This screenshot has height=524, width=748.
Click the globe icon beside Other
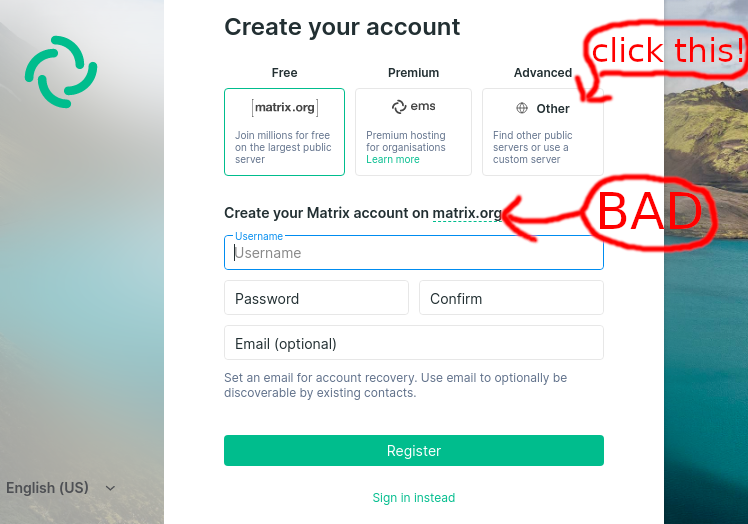pyautogui.click(x=522, y=108)
